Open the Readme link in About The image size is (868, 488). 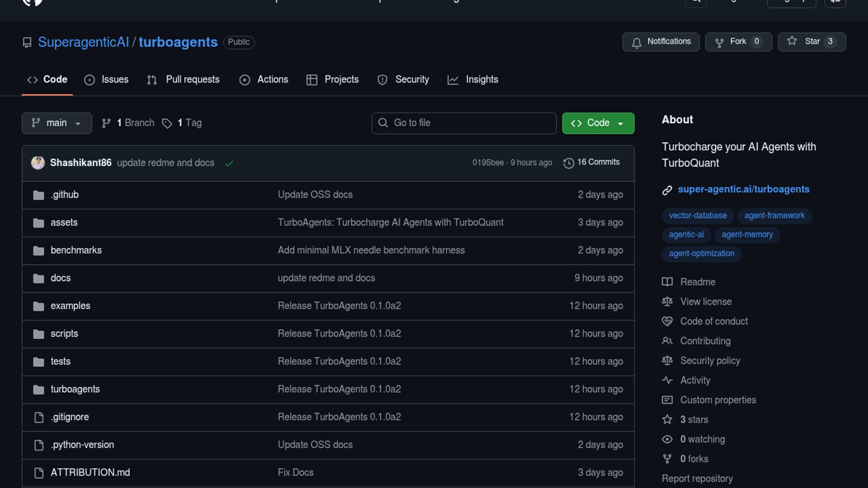(x=698, y=282)
